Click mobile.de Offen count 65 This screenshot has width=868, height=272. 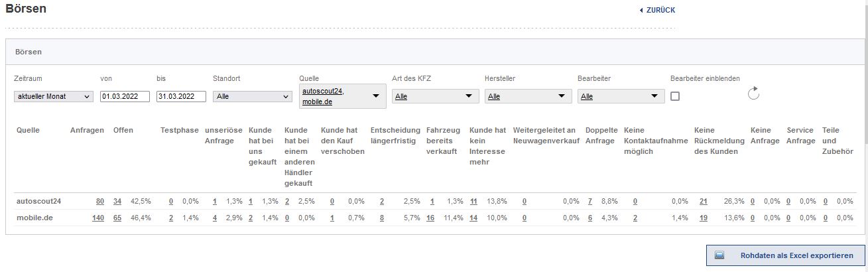pyautogui.click(x=117, y=218)
